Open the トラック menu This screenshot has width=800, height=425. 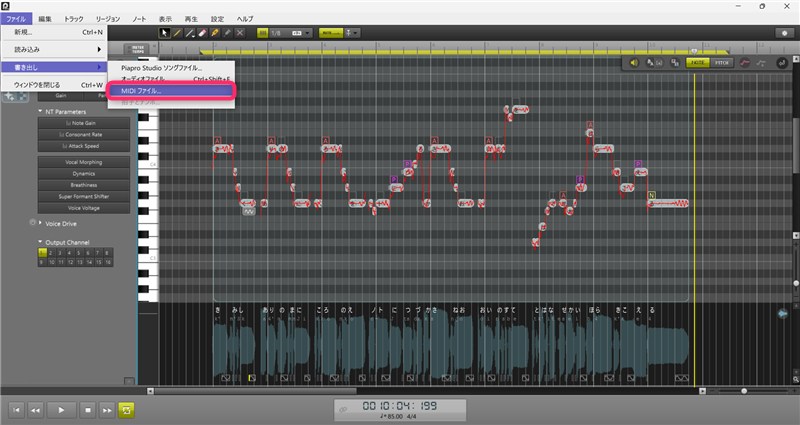[73, 19]
